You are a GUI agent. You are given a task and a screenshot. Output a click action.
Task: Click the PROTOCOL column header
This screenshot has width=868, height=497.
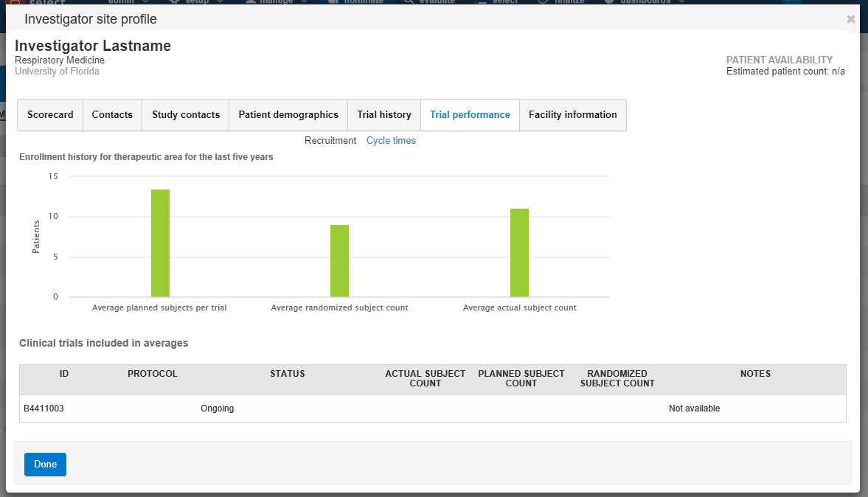[x=153, y=374]
